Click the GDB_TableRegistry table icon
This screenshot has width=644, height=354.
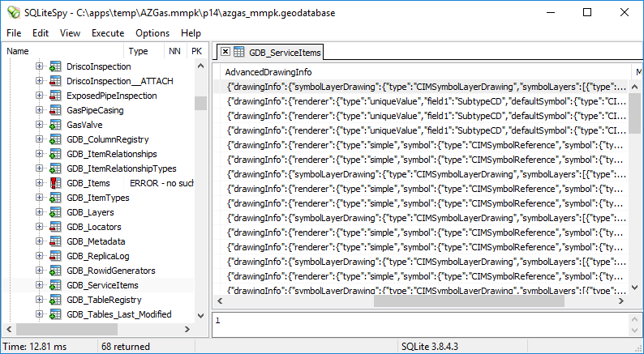[x=55, y=300]
